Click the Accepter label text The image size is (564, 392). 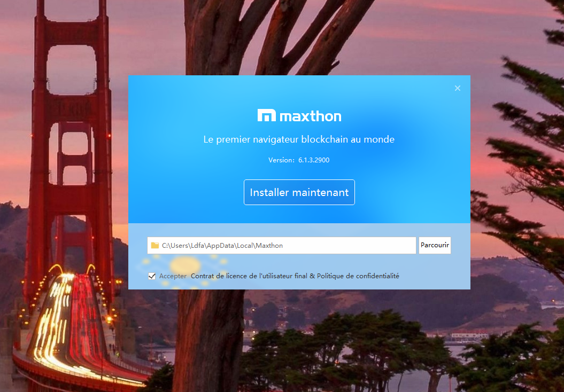(173, 276)
